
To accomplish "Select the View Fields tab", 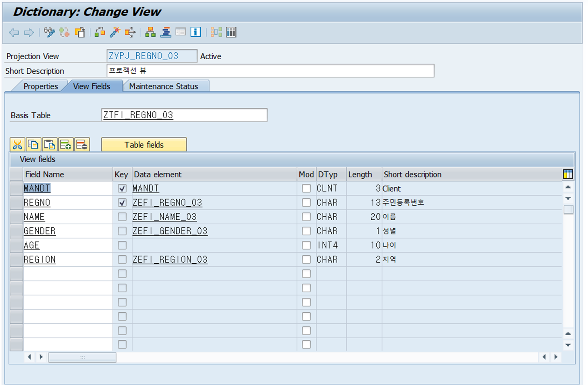I will (x=91, y=86).
